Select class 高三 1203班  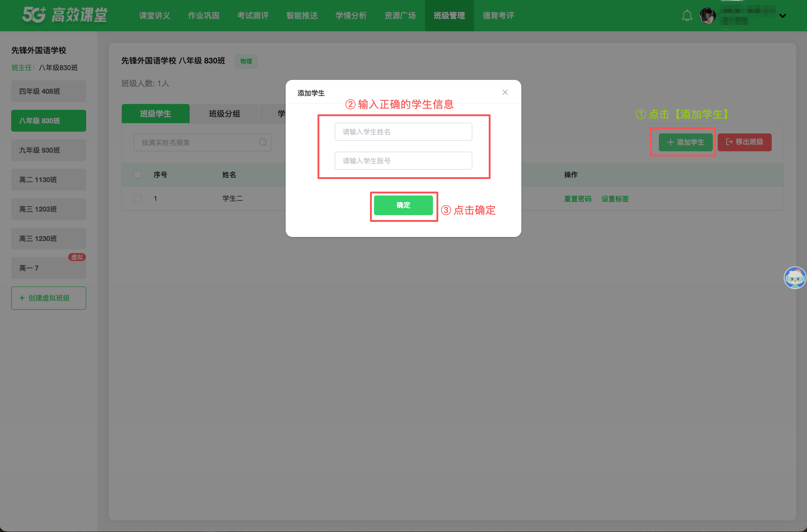click(x=49, y=209)
